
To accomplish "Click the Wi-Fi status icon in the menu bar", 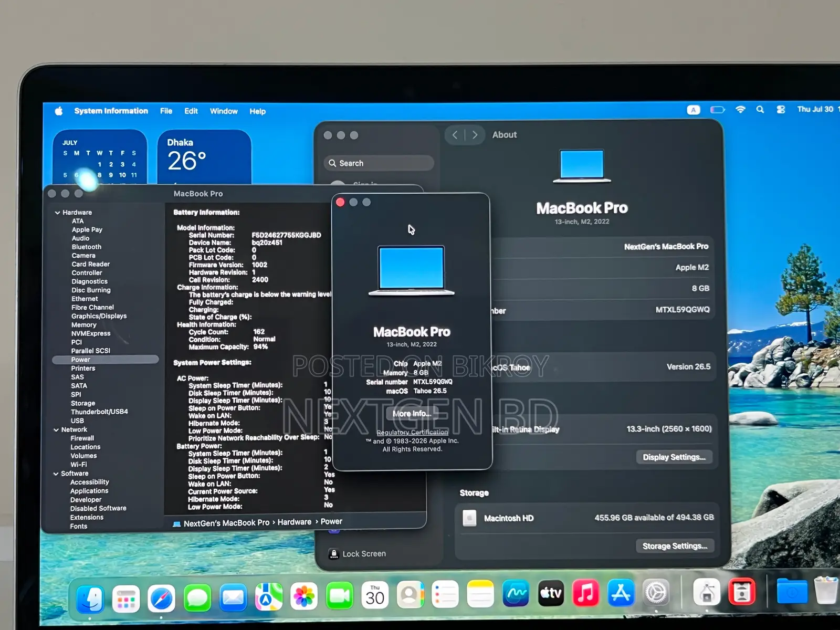I will [740, 110].
